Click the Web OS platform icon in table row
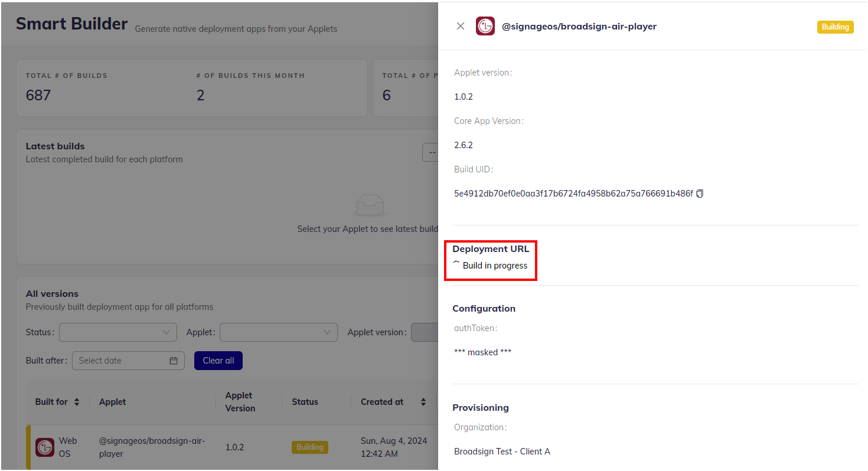Viewport: 868px width, 471px height. (x=45, y=447)
